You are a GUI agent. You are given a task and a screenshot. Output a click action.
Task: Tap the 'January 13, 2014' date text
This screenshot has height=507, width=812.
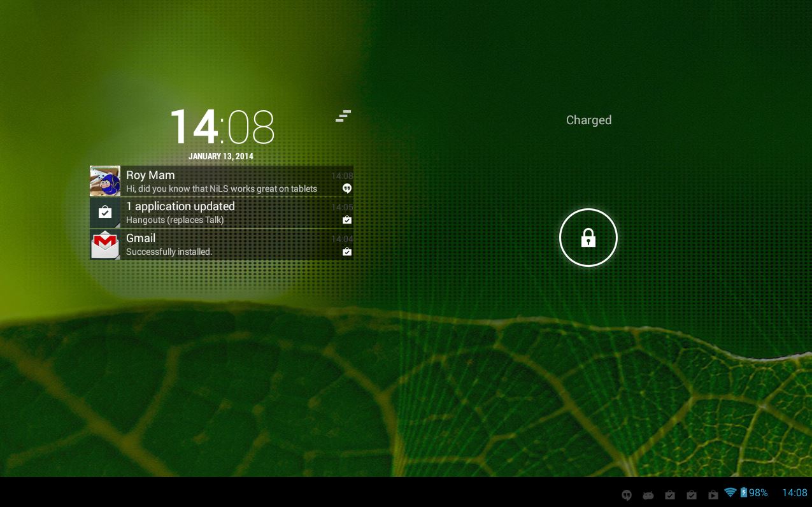click(221, 156)
